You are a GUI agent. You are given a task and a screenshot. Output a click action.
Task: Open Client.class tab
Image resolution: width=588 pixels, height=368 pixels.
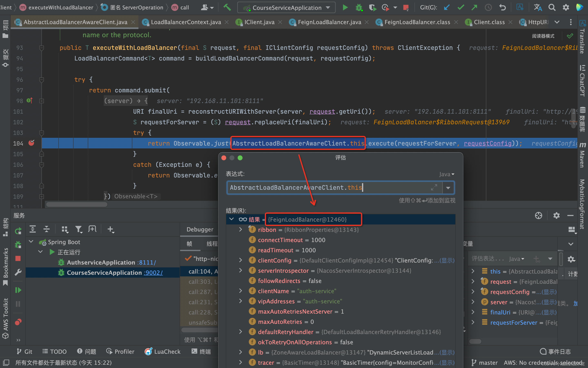pyautogui.click(x=489, y=22)
